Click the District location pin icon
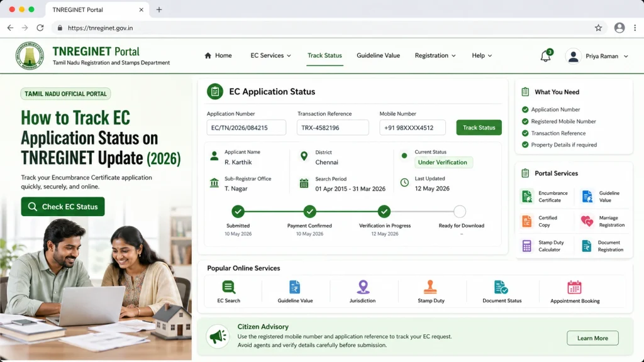644x362 pixels. (304, 156)
